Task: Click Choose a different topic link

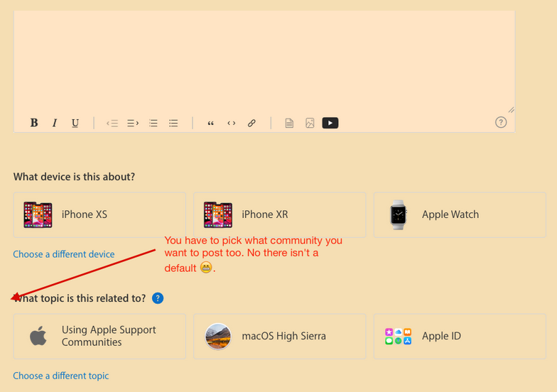Action: coord(61,376)
